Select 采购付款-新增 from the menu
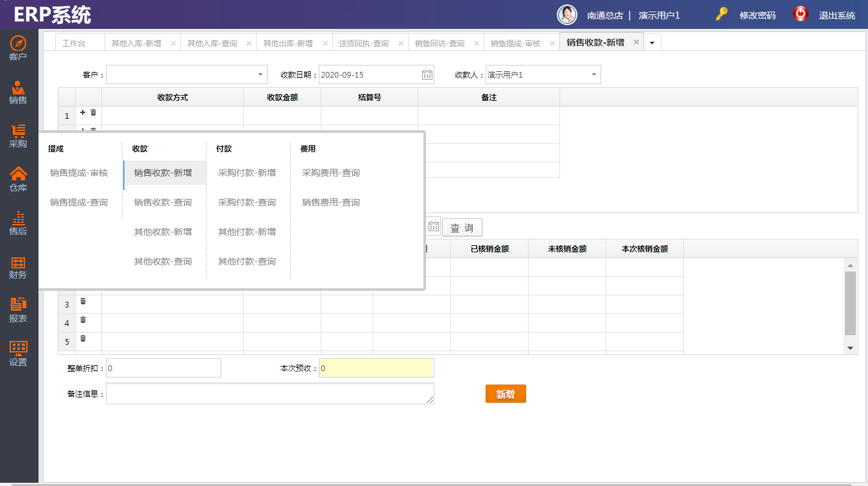The image size is (868, 486). tap(247, 173)
